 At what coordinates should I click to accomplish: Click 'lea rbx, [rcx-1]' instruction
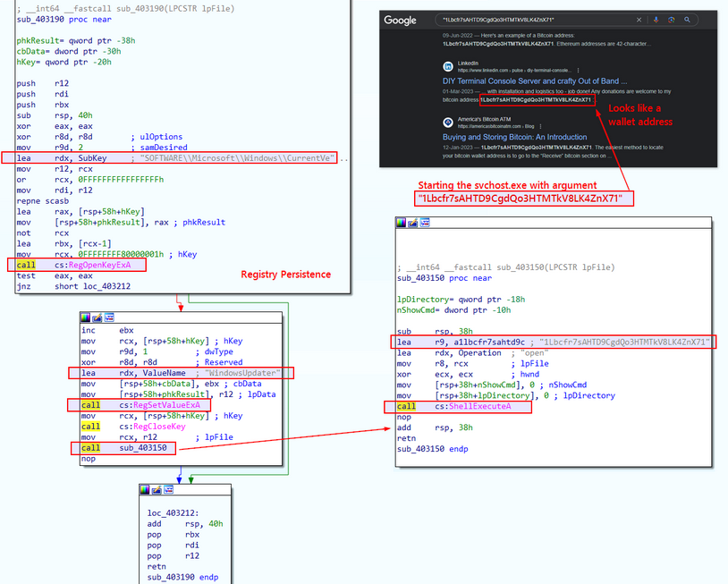click(63, 244)
